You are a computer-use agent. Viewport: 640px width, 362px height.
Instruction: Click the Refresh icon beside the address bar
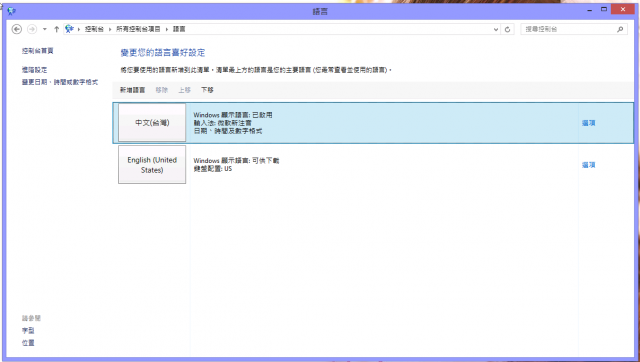point(507,29)
